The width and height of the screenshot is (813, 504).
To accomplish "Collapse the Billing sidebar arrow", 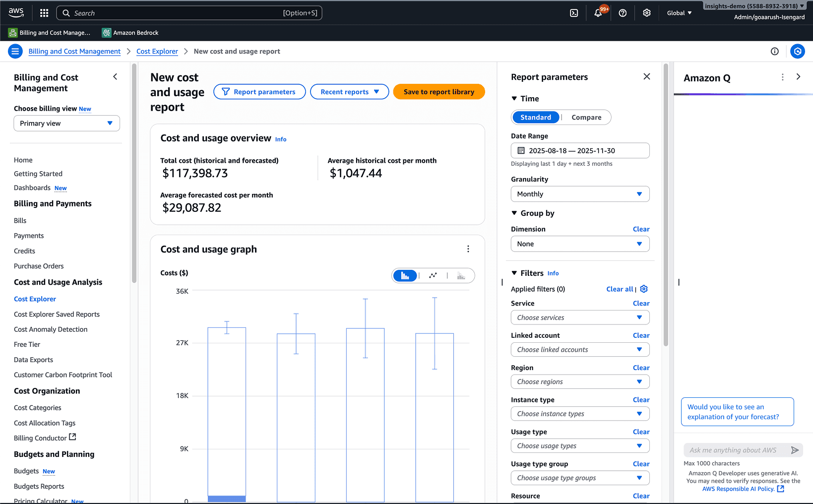I will click(115, 77).
